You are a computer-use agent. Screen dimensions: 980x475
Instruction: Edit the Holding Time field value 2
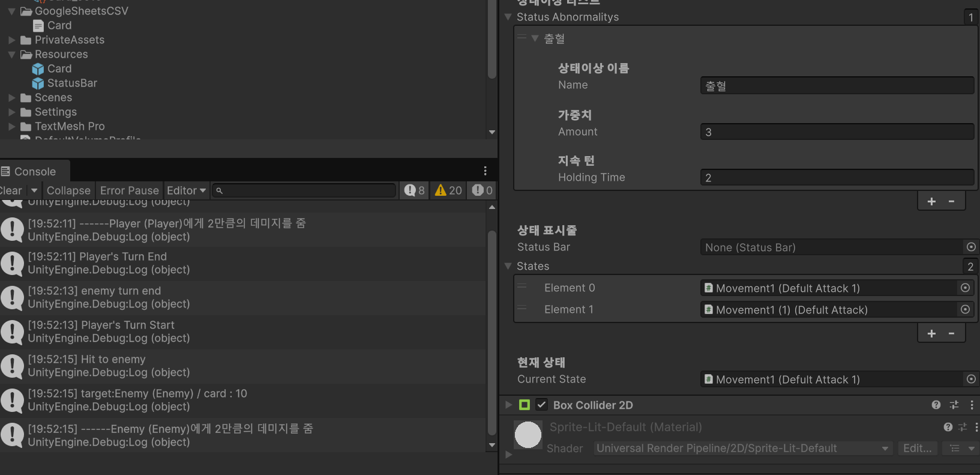click(837, 177)
